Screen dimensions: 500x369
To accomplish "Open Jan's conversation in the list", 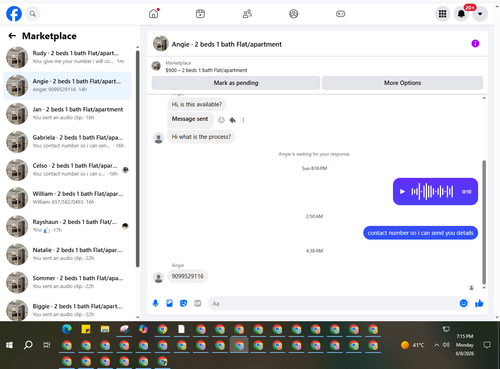I will coord(67,114).
